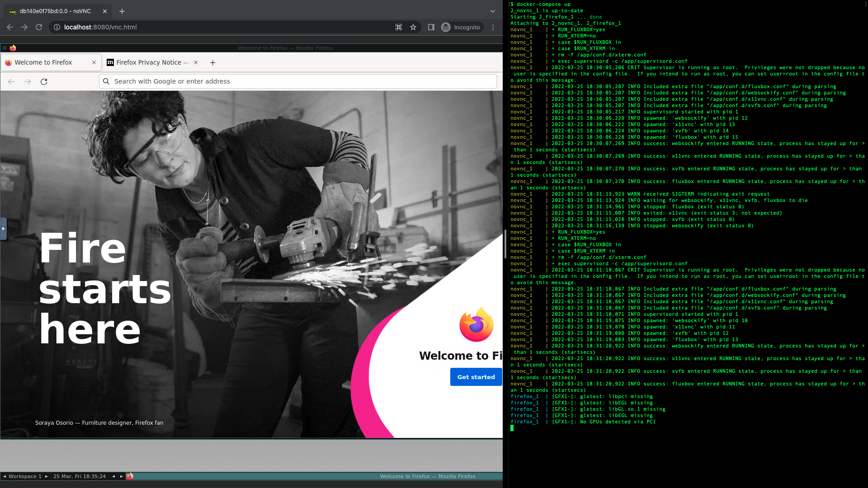Click Firefox's back arrow button
The height and width of the screenshot is (488, 868).
tap(11, 81)
